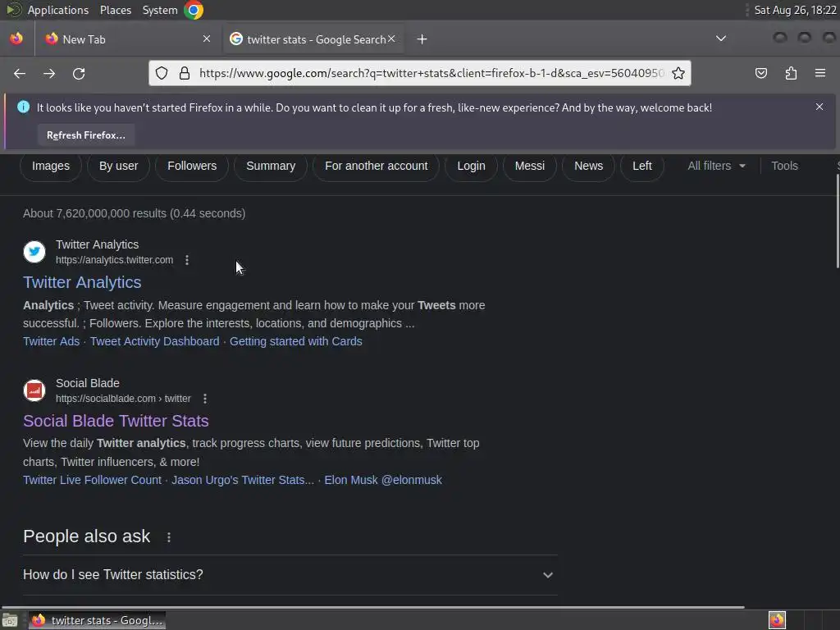Screen dimensions: 840x630
Task: Open the tracking protection shield icon
Action: [x=162, y=73]
